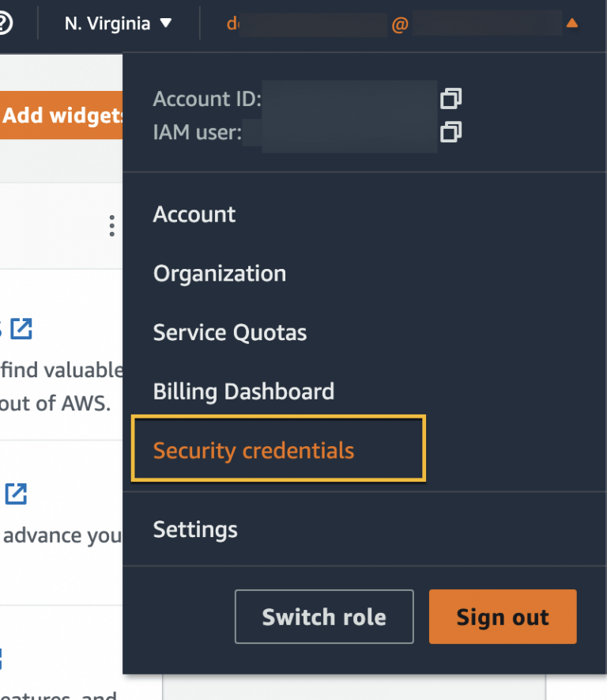Copy the Account ID to clipboard
The image size is (607, 700).
coord(451,99)
